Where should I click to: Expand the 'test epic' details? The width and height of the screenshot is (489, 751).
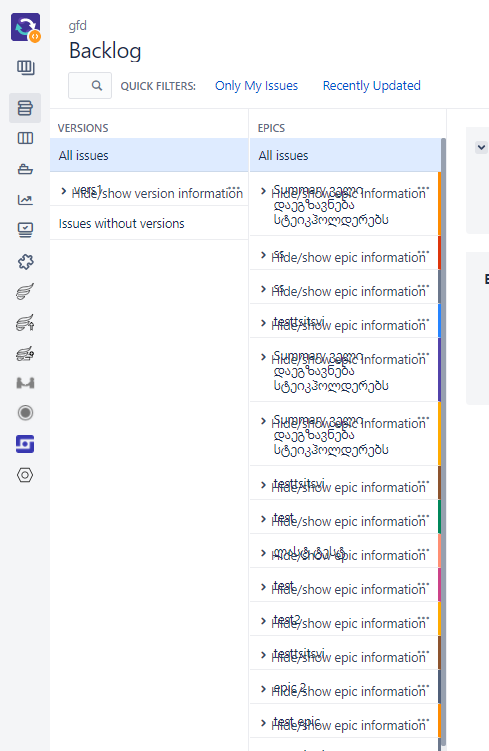(263, 723)
